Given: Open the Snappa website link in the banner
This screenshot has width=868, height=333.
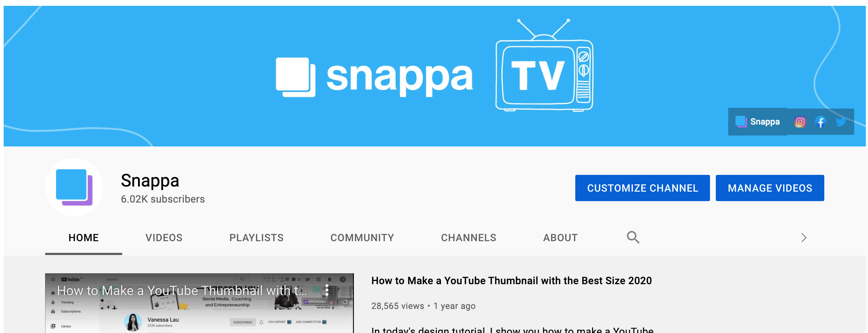Looking at the screenshot, I should pos(758,122).
